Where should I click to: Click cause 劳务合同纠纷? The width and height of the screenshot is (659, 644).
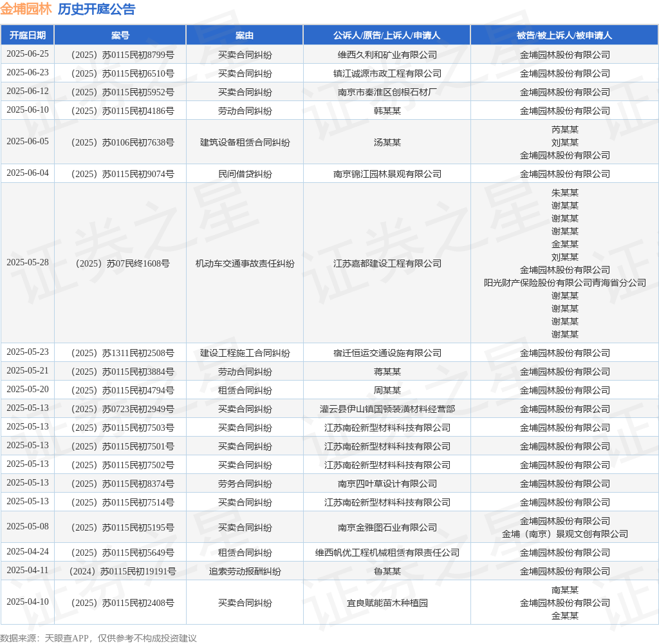tap(245, 484)
